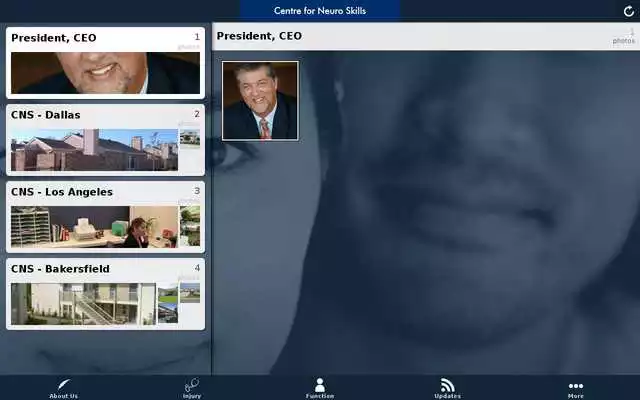Image resolution: width=640 pixels, height=400 pixels.
Task: Open the Updates RSS feed icon
Action: [448, 385]
